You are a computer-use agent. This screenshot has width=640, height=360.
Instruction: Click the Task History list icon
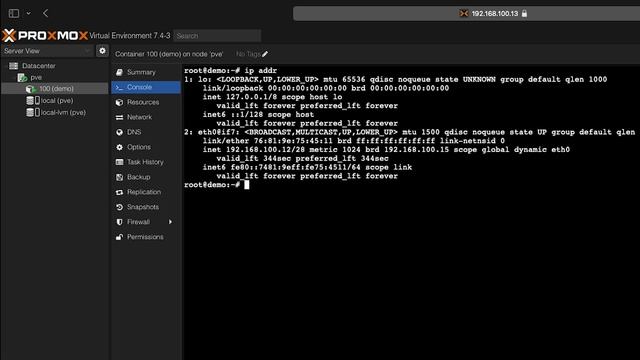[x=119, y=162]
